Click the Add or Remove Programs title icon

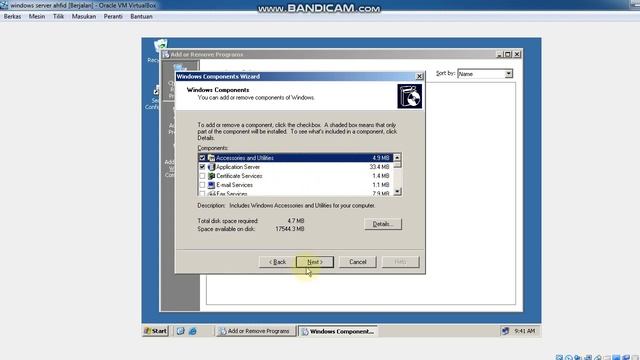[x=166, y=54]
